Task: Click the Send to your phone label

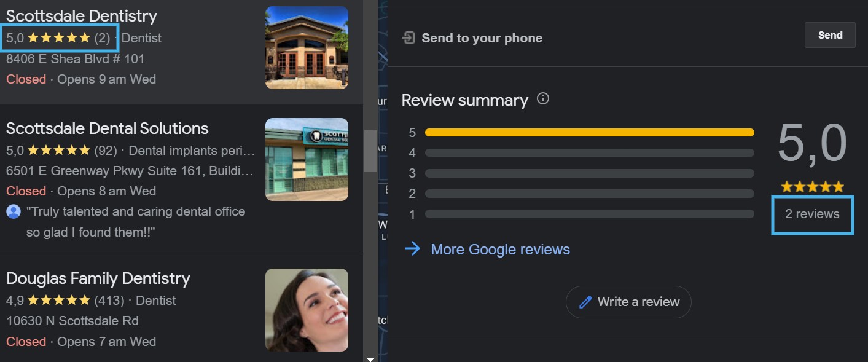Action: (x=482, y=38)
